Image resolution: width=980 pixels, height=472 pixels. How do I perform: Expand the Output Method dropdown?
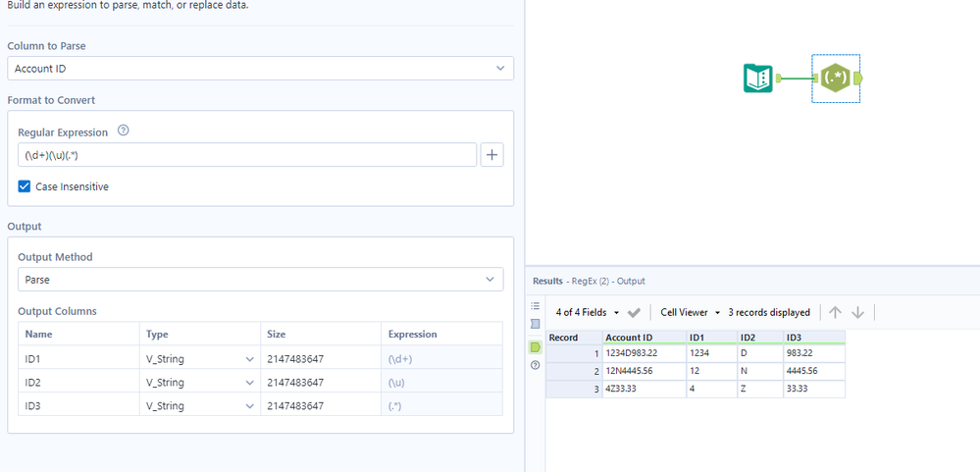pos(260,280)
